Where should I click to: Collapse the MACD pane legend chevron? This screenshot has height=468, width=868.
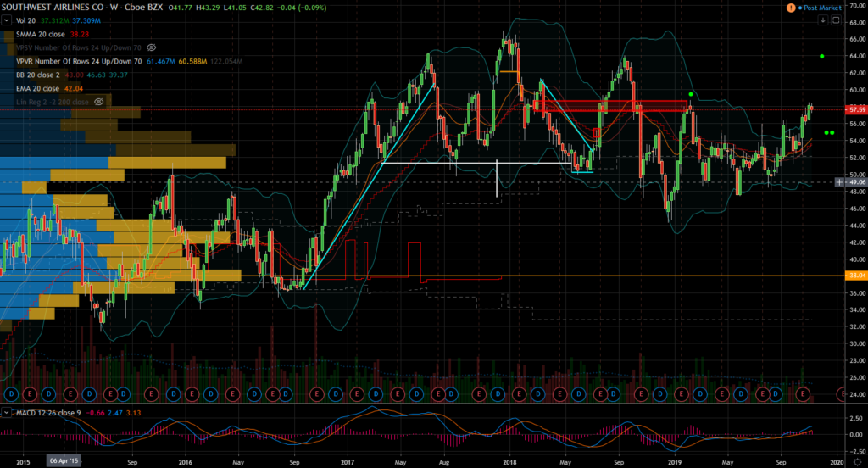(x=6, y=413)
